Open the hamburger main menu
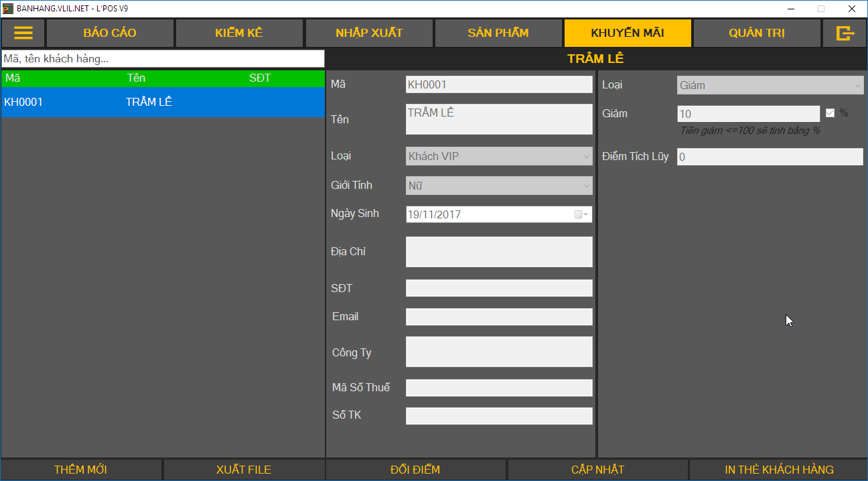 click(x=23, y=33)
